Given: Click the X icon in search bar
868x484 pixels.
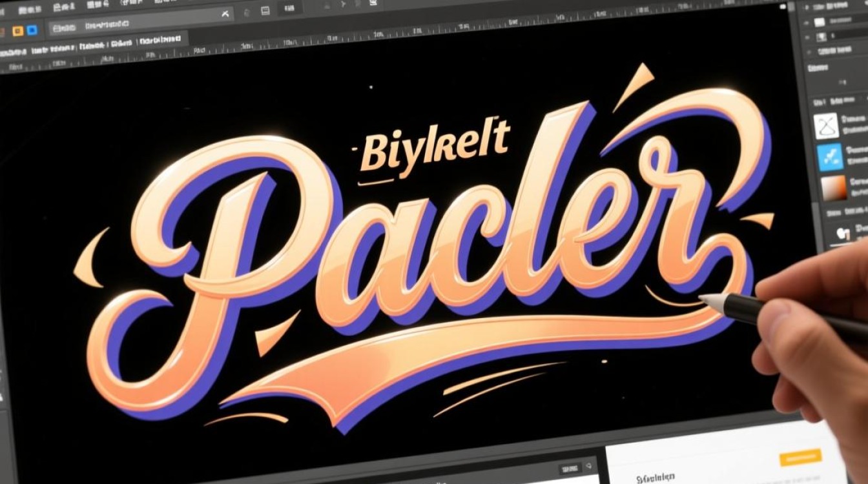Looking at the screenshot, I should click(225, 14).
